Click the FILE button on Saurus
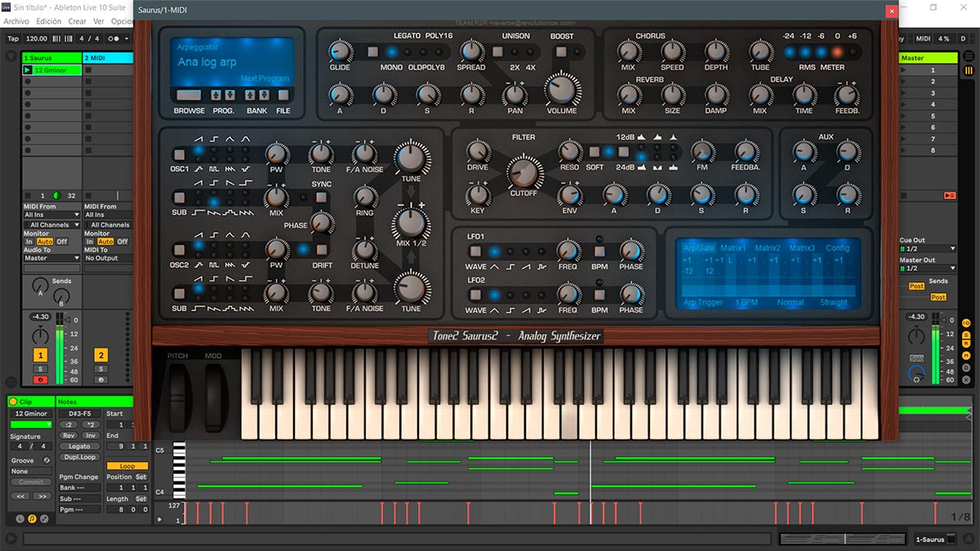The height and width of the screenshot is (551, 980). click(283, 95)
